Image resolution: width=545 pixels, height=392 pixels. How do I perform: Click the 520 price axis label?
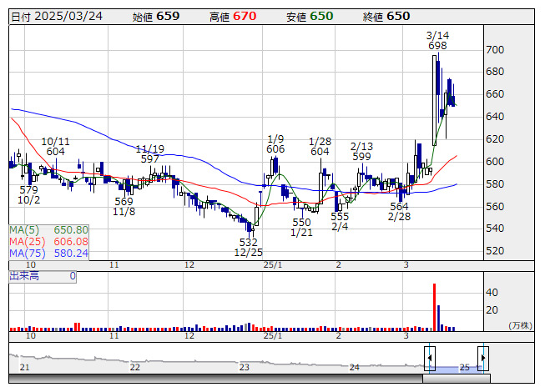click(495, 251)
